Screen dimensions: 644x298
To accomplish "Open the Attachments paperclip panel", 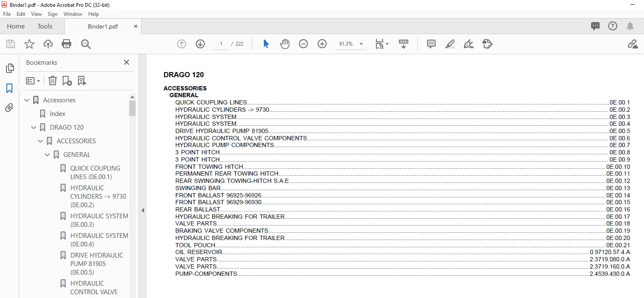I will (x=9, y=108).
